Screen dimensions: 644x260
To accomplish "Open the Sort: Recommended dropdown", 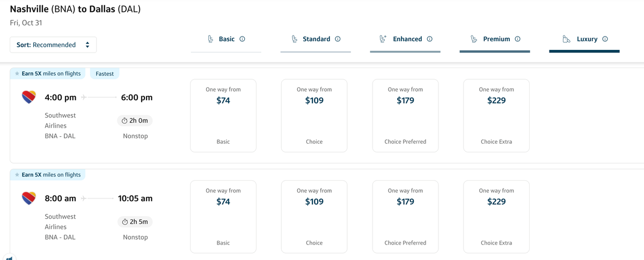I will tap(53, 45).
